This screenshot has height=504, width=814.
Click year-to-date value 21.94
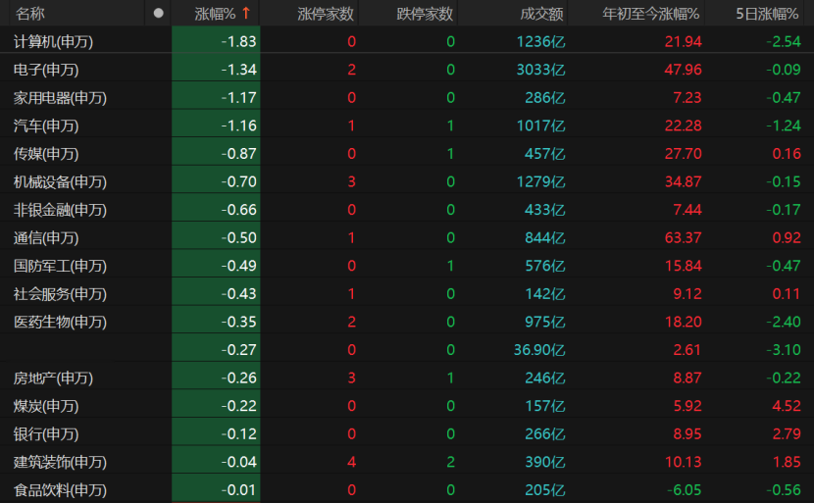(684, 41)
